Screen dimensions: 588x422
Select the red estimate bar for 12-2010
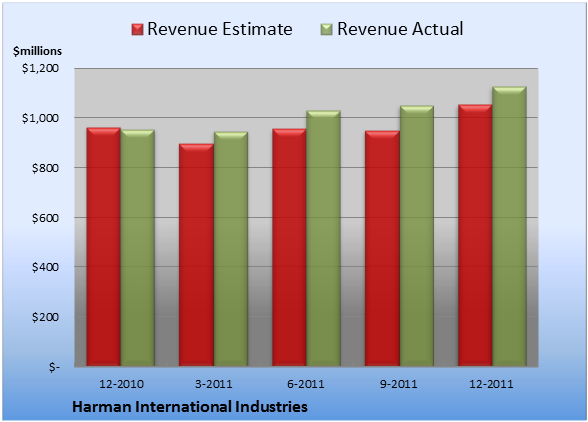tap(104, 247)
